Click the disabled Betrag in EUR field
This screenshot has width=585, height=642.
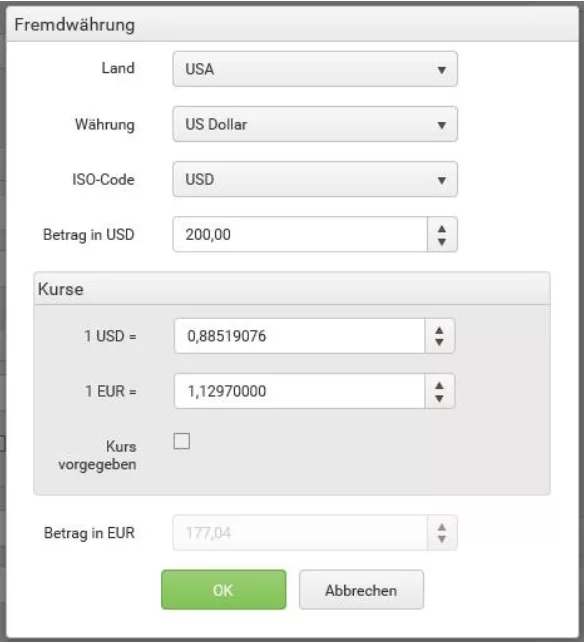click(300, 533)
